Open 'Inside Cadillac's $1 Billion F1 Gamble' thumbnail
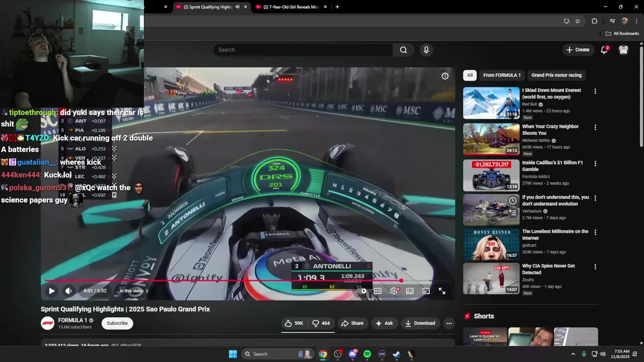This screenshot has height=362, width=644. [x=491, y=175]
